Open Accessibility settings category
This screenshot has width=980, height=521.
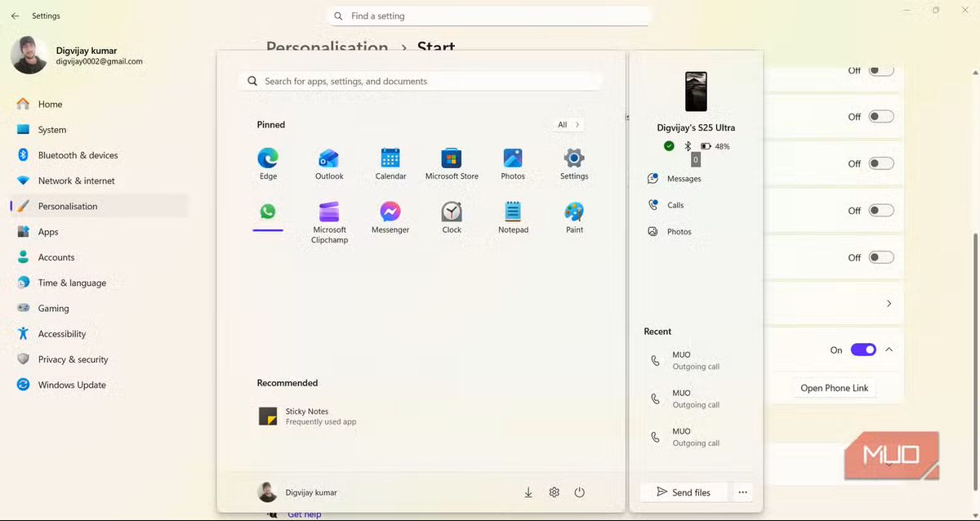pos(98,334)
